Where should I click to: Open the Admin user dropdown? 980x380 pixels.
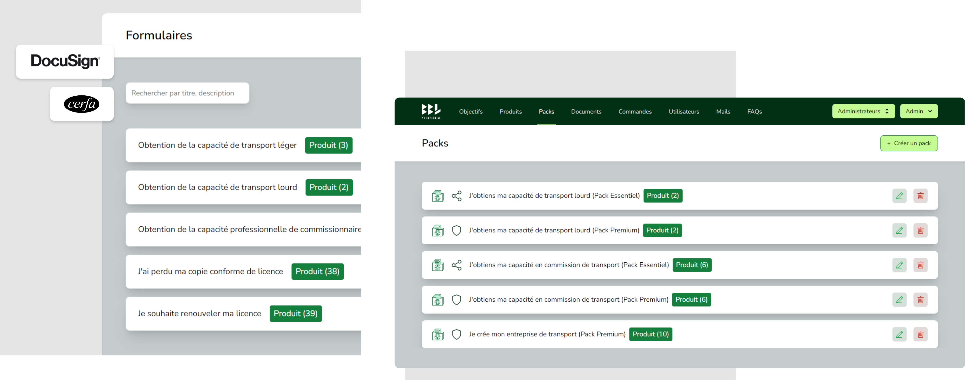pyautogui.click(x=918, y=111)
